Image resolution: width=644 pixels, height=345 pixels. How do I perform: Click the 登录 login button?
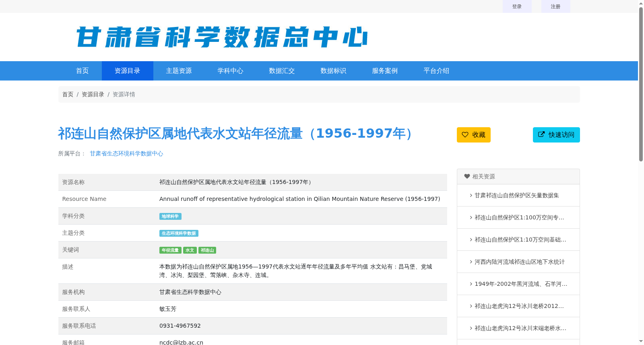[517, 6]
